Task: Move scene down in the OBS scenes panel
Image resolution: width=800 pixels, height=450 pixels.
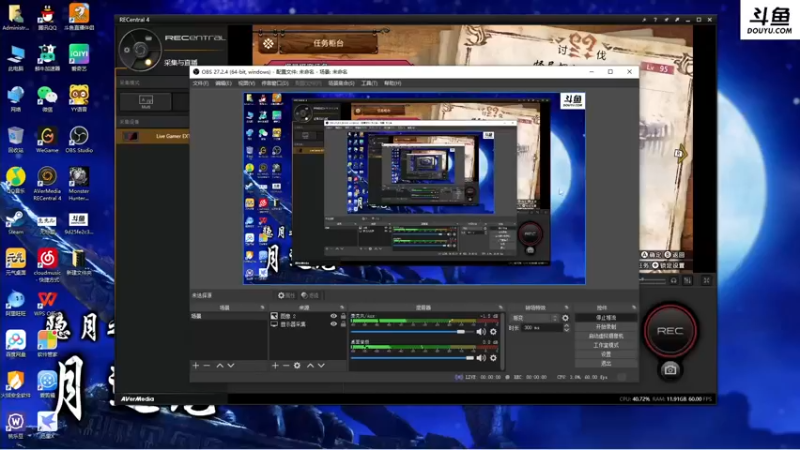Action: (x=231, y=365)
